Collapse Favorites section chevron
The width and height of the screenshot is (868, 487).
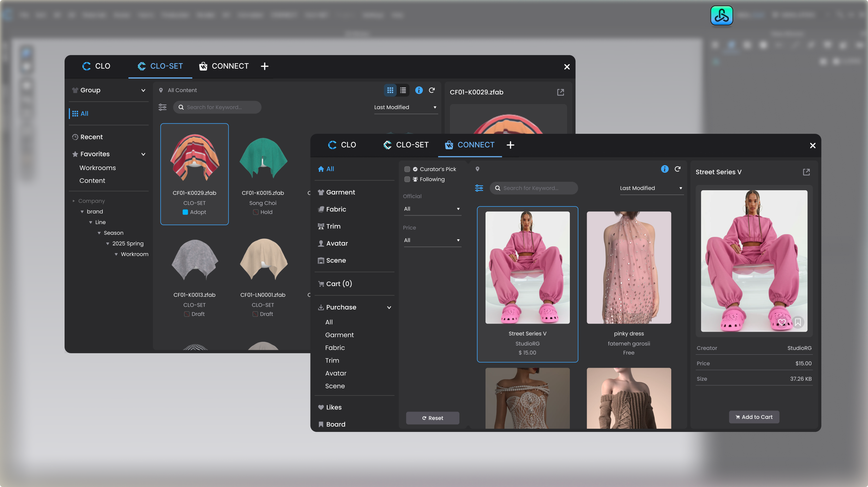[x=143, y=154]
